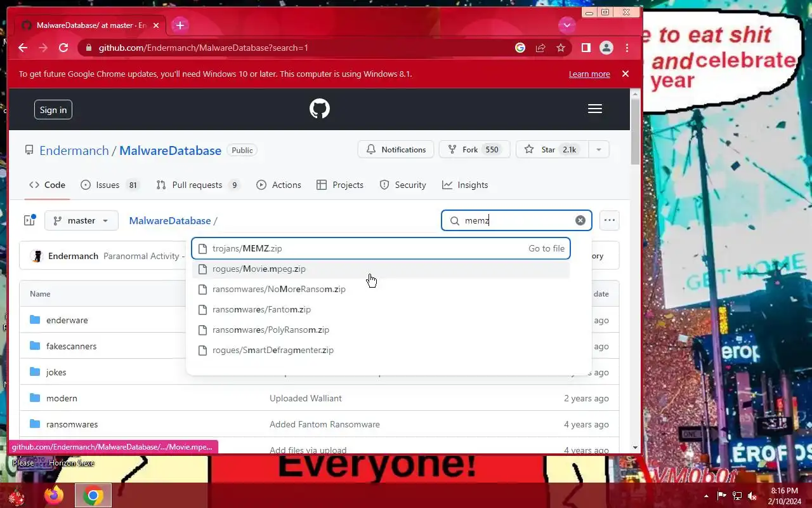Screen dimensions: 812x508
Task: Click MalwareDatabase breadcrumb link
Action: (170, 220)
